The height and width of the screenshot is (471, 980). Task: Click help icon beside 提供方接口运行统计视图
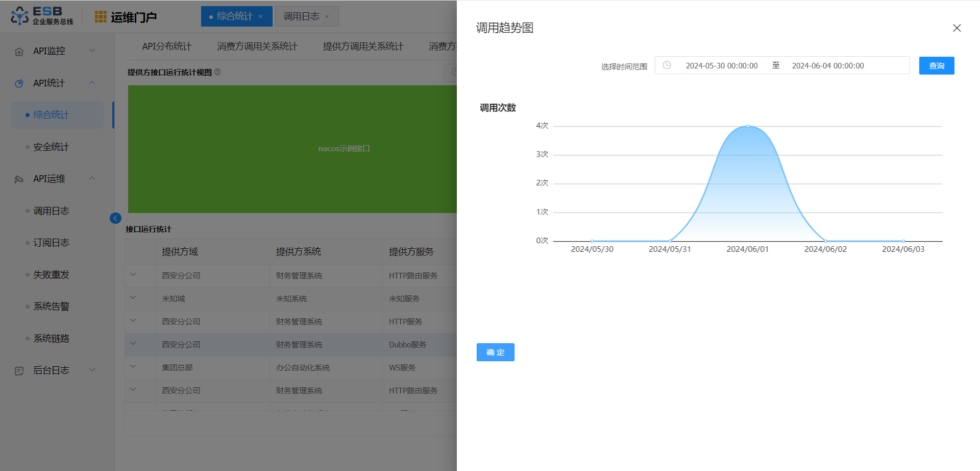[217, 72]
